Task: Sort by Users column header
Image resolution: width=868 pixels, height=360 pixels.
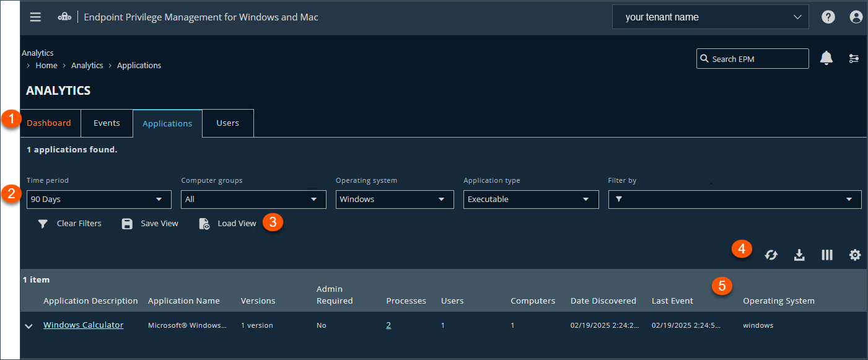Action: [x=452, y=301]
